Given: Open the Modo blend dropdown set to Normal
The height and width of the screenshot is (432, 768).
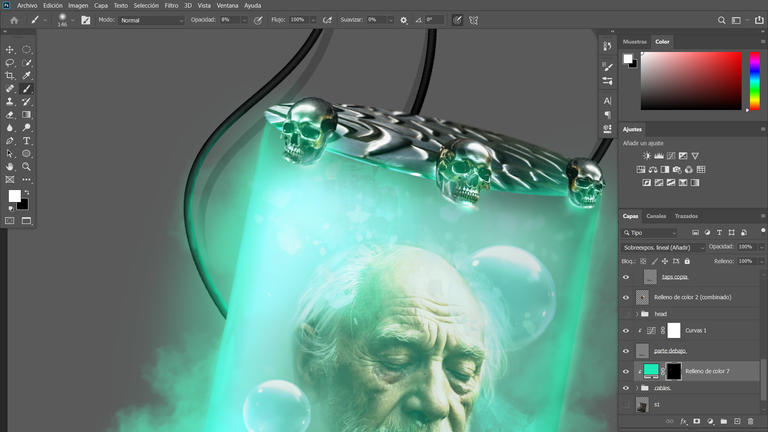Looking at the screenshot, I should pyautogui.click(x=151, y=20).
